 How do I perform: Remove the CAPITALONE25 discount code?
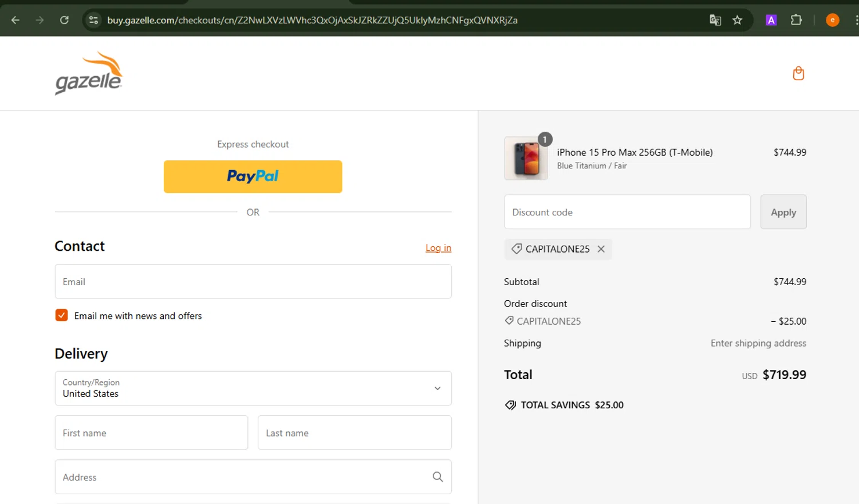click(601, 249)
